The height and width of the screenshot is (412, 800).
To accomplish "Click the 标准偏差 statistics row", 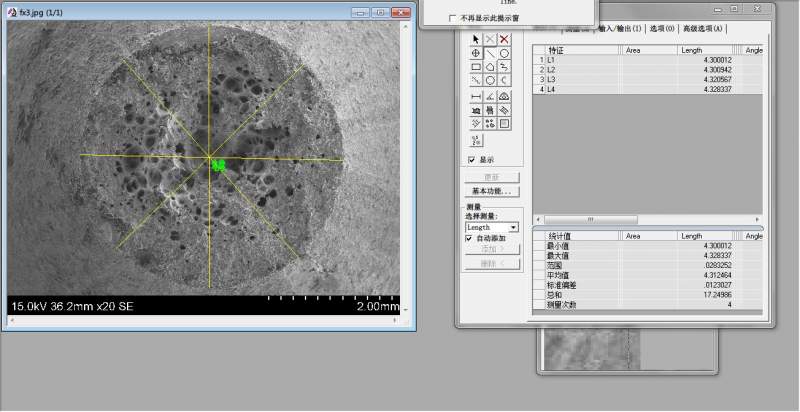I will [x=648, y=285].
